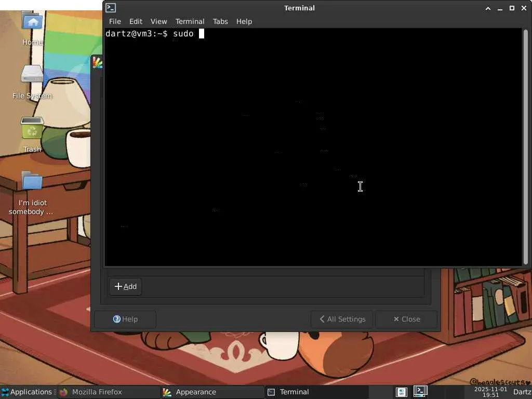
Task: Close the Terminal window with the X button
Action: [x=524, y=8]
